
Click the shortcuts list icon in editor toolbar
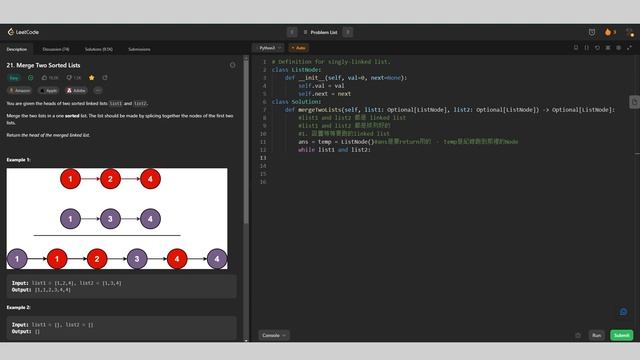tap(608, 48)
